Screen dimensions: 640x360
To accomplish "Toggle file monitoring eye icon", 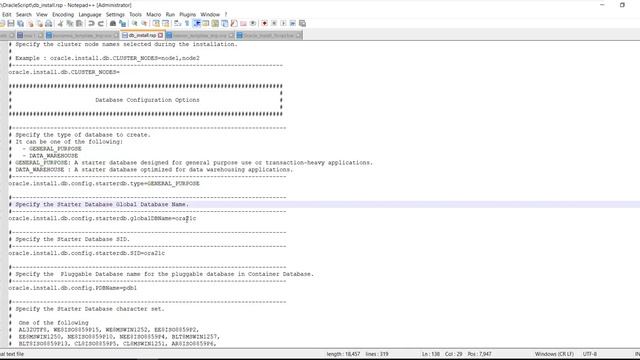I will coord(253,23).
